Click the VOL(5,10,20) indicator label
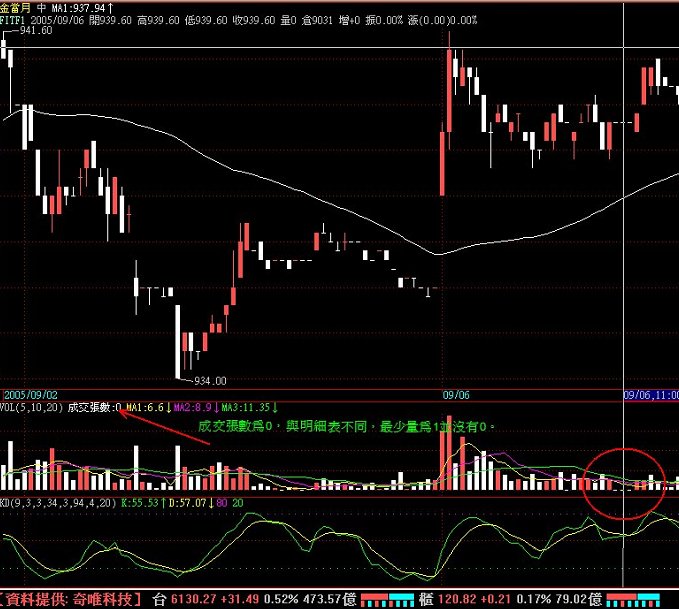The image size is (679, 609). [31, 407]
